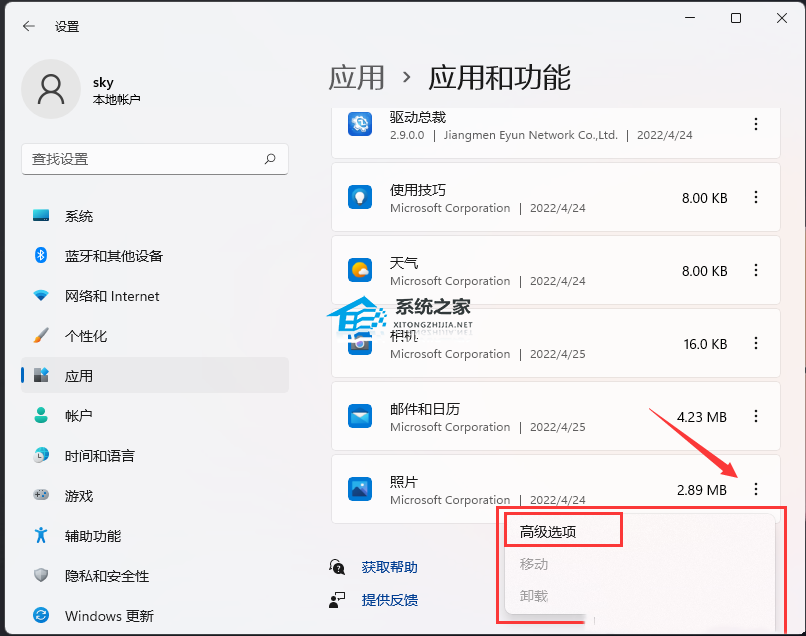Click the 邮件和日历 app name
Image resolution: width=806 pixels, height=636 pixels.
point(425,409)
